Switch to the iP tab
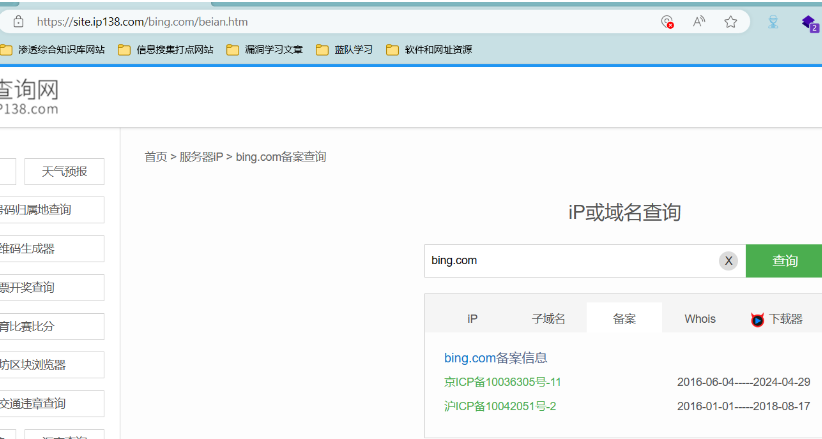This screenshot has width=822, height=439. point(472,319)
